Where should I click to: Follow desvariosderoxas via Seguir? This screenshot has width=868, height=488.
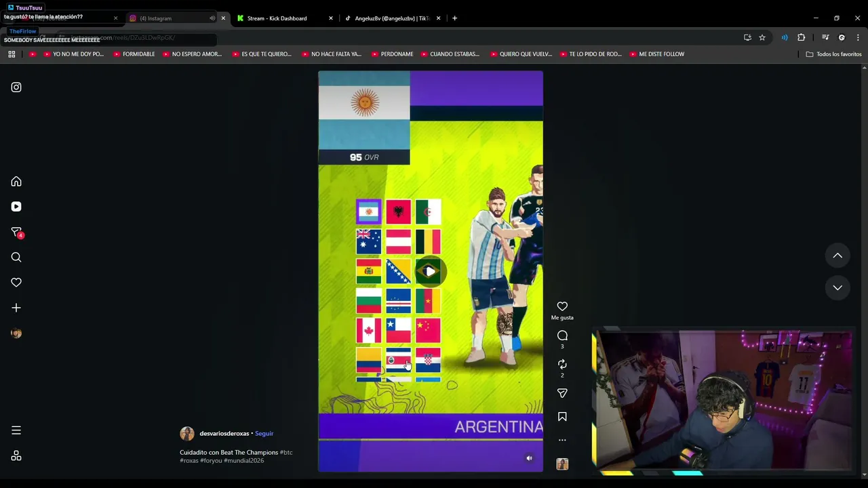264,434
